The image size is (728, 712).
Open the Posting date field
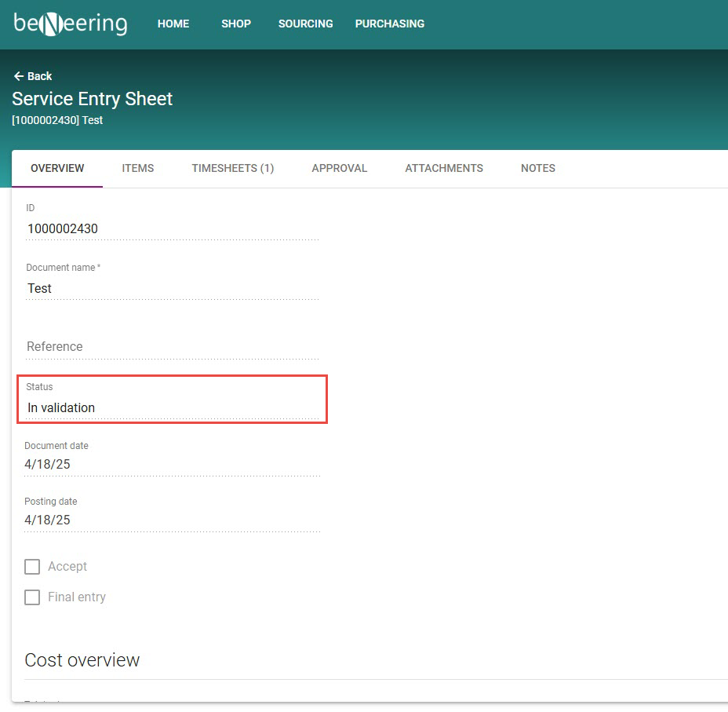173,520
